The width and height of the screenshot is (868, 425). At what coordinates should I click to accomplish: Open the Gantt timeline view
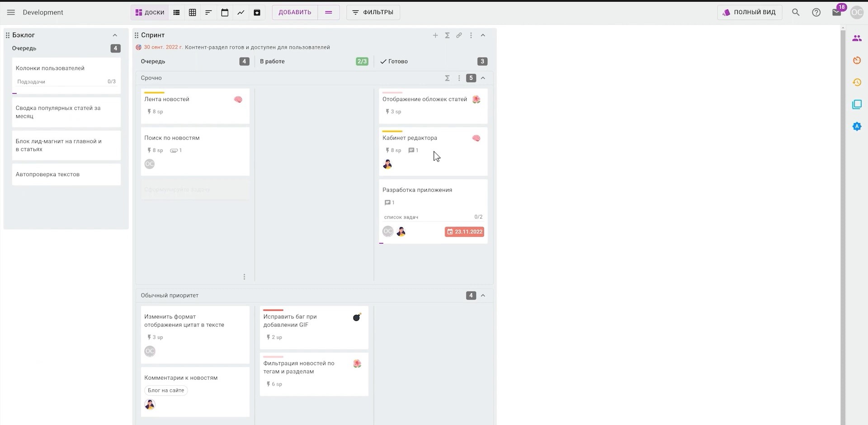point(208,12)
